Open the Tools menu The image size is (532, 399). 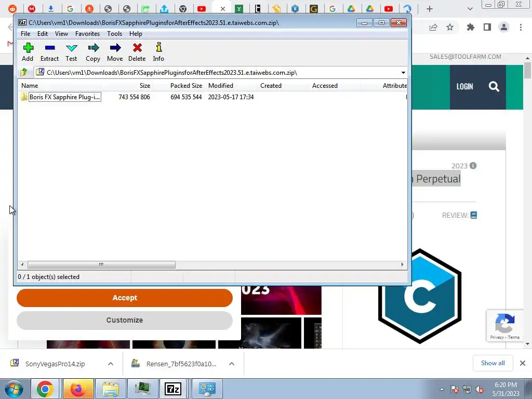pos(114,34)
